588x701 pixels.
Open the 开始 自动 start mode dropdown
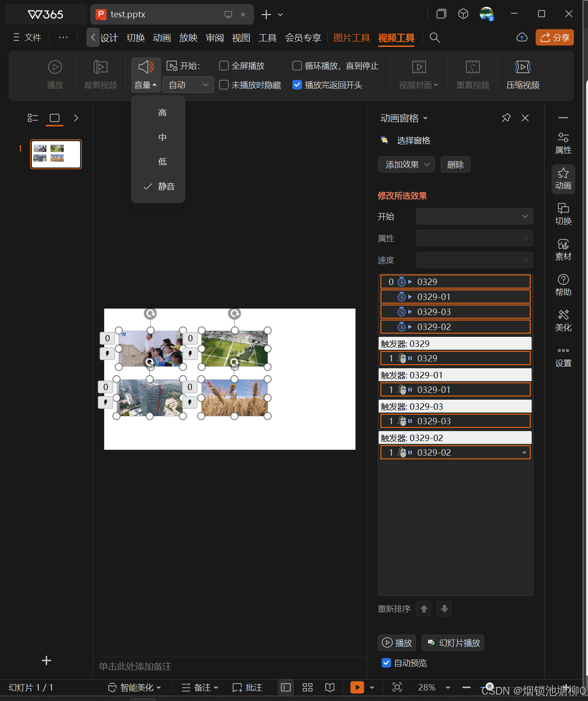point(188,85)
